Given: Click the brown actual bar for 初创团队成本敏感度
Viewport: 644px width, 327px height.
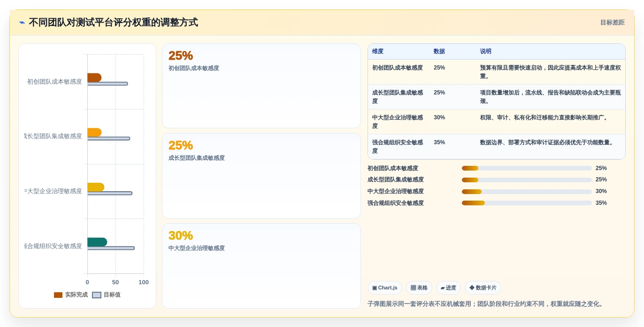Looking at the screenshot, I should 94,78.
